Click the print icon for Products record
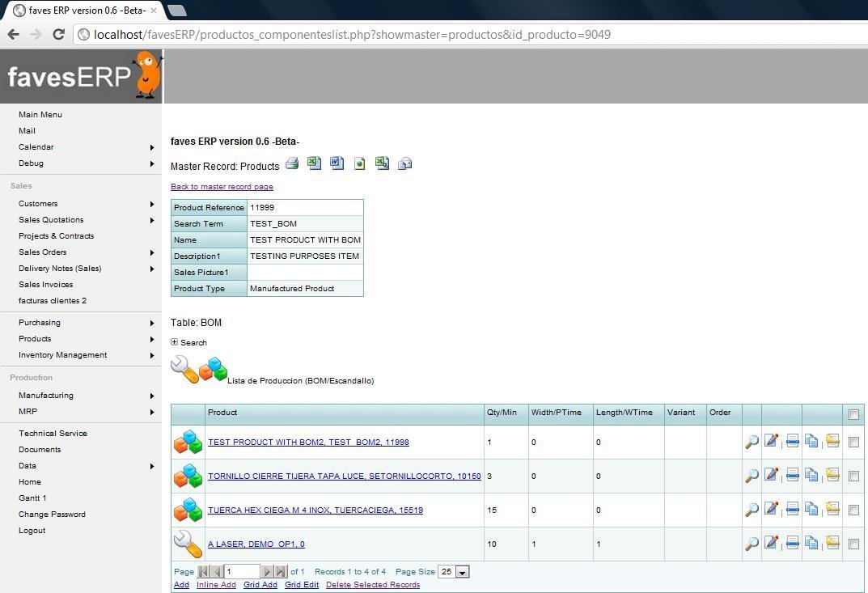 292,163
